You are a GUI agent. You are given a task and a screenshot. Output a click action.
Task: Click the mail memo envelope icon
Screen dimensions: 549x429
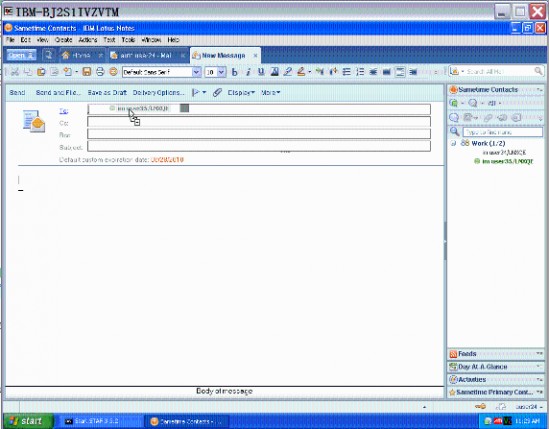tap(34, 121)
